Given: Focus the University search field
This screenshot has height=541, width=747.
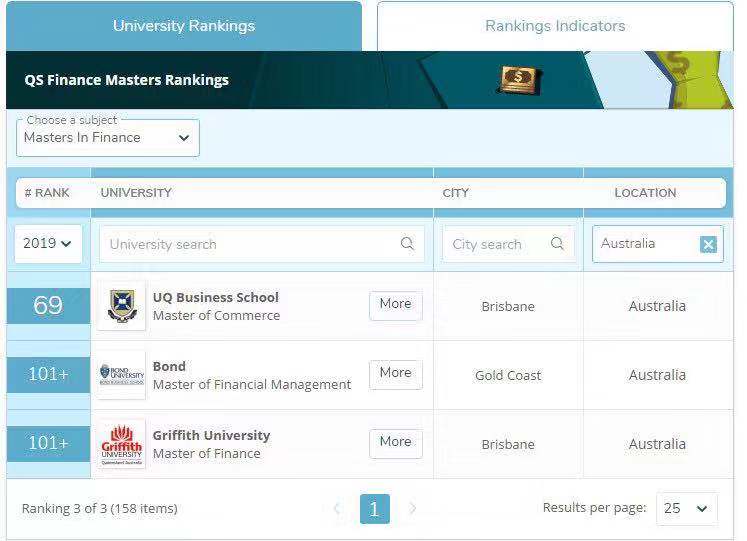Looking at the screenshot, I should (250, 244).
